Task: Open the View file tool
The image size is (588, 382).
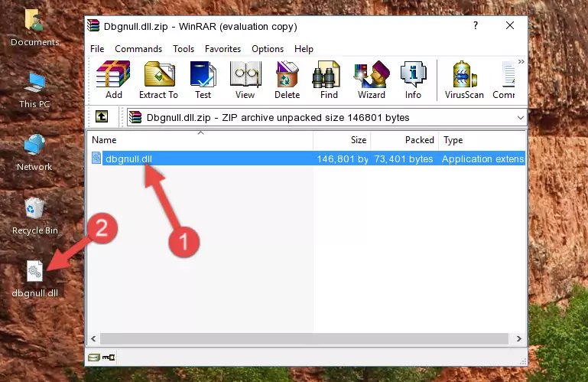Action: pyautogui.click(x=245, y=80)
